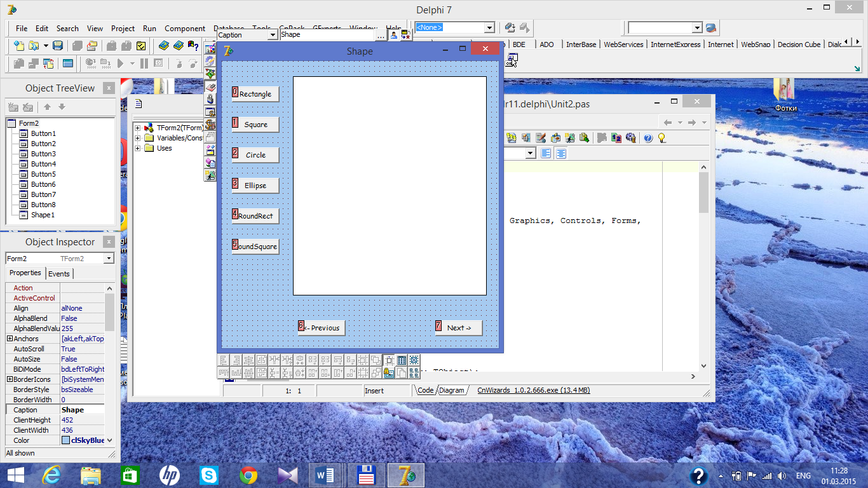The image size is (868, 488).
Task: Click the blue help icon in editor toolbar
Action: click(x=648, y=138)
